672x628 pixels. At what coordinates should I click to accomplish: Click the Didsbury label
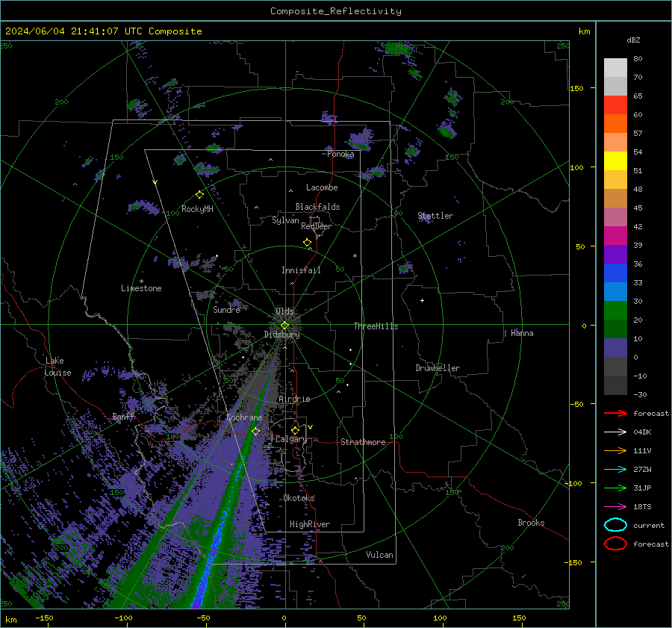(x=282, y=335)
